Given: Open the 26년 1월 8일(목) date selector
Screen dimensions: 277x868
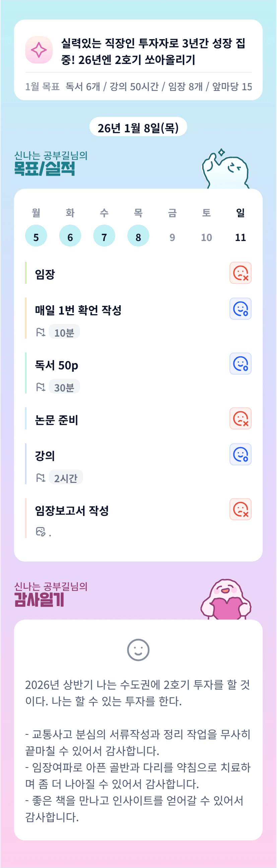Looking at the screenshot, I should (x=138, y=127).
